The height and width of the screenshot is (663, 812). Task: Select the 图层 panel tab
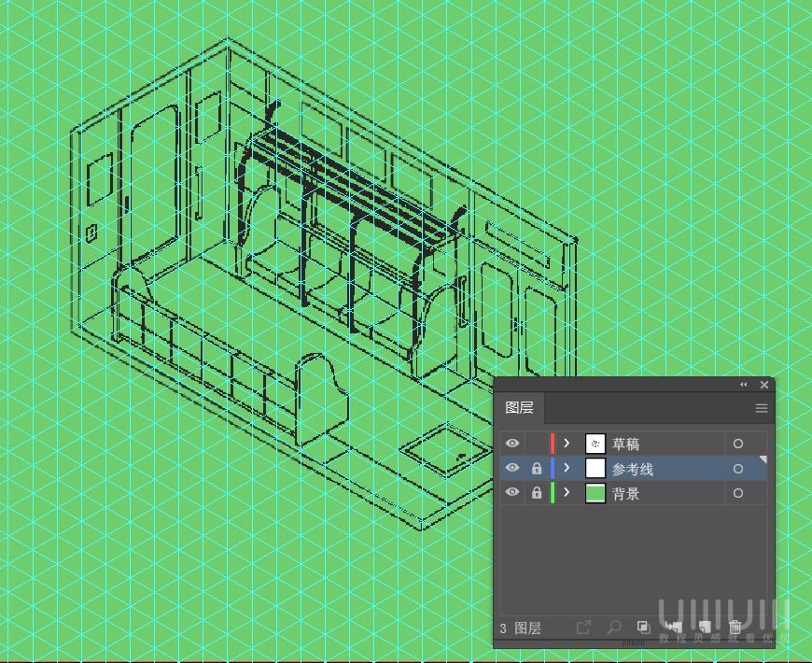pyautogui.click(x=519, y=408)
